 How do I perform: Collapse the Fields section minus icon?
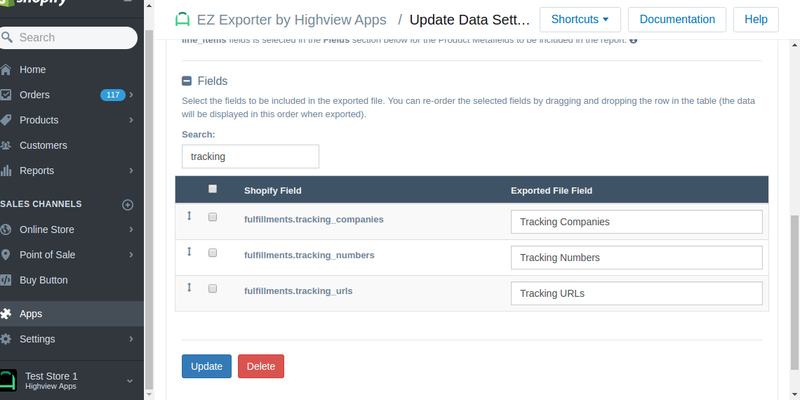point(187,81)
